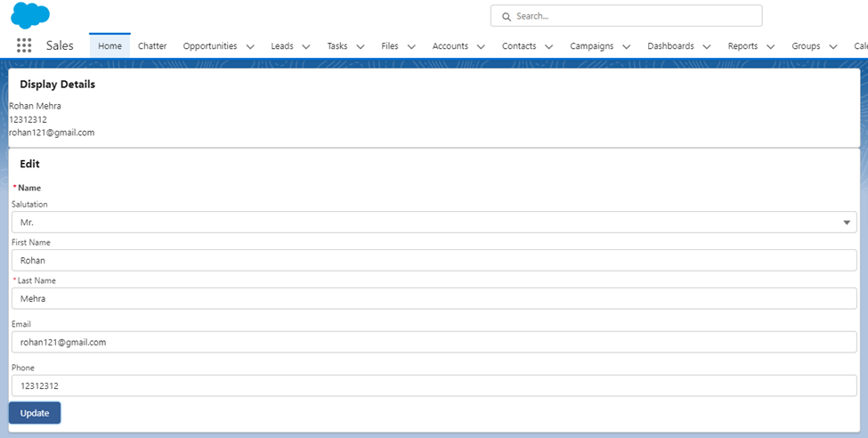The height and width of the screenshot is (438, 868).
Task: Expand the Campaigns dropdown chevron
Action: [x=626, y=46]
